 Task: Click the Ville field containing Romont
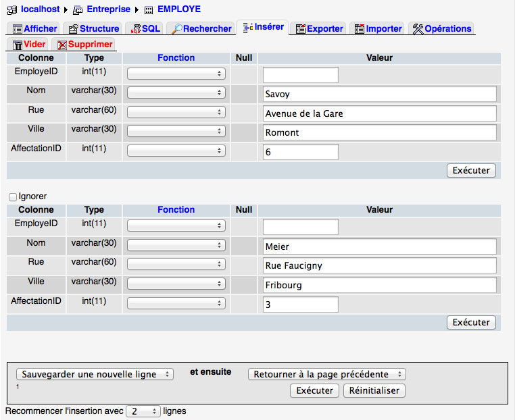[380, 132]
